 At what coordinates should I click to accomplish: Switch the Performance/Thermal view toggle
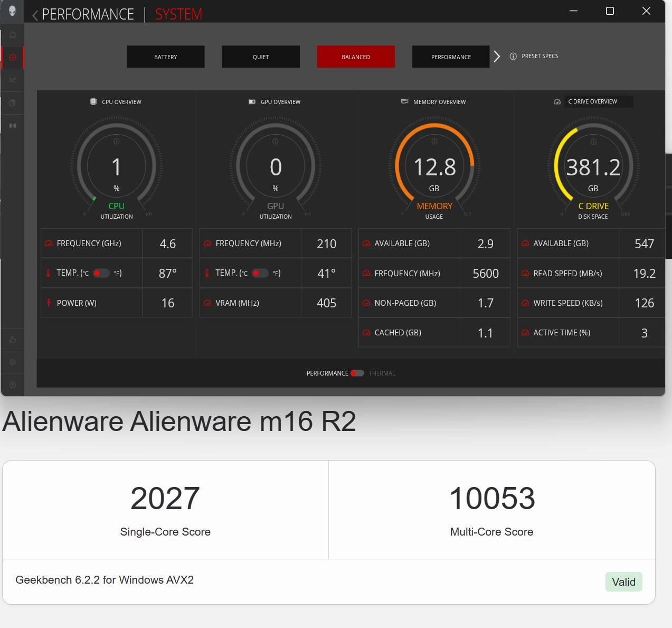pos(357,373)
